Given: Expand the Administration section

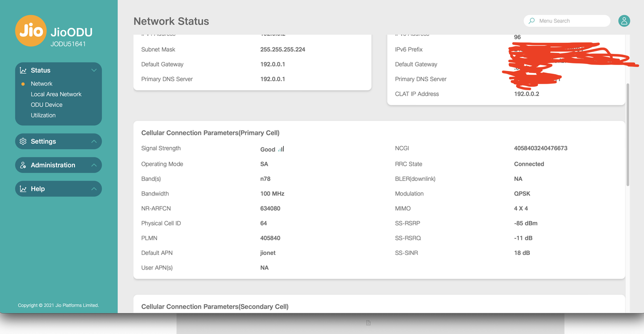Looking at the screenshot, I should (x=94, y=165).
